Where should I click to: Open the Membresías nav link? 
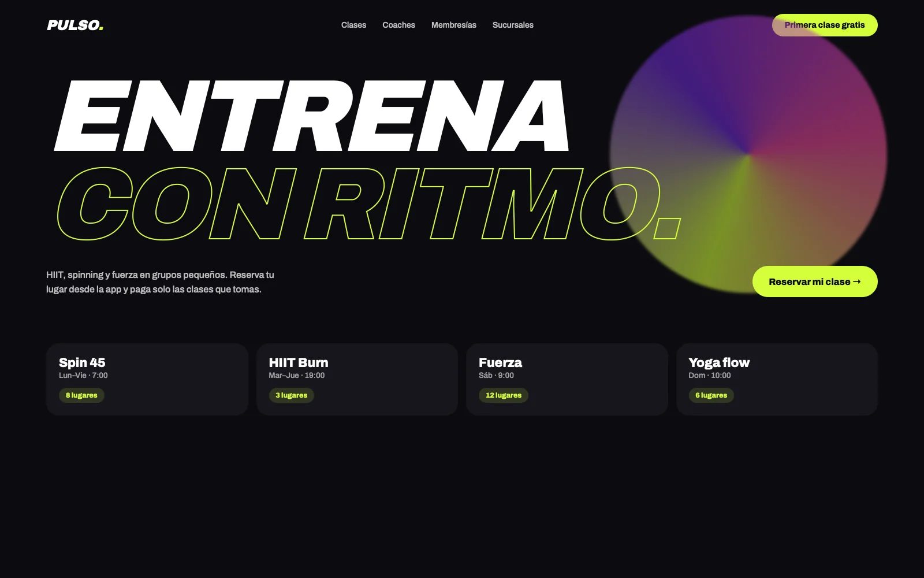[454, 25]
